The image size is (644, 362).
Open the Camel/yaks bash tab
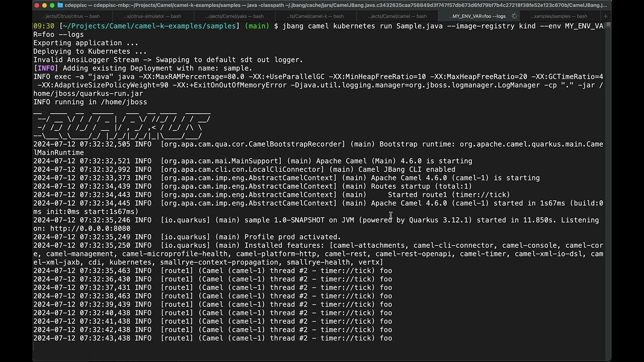[233, 16]
